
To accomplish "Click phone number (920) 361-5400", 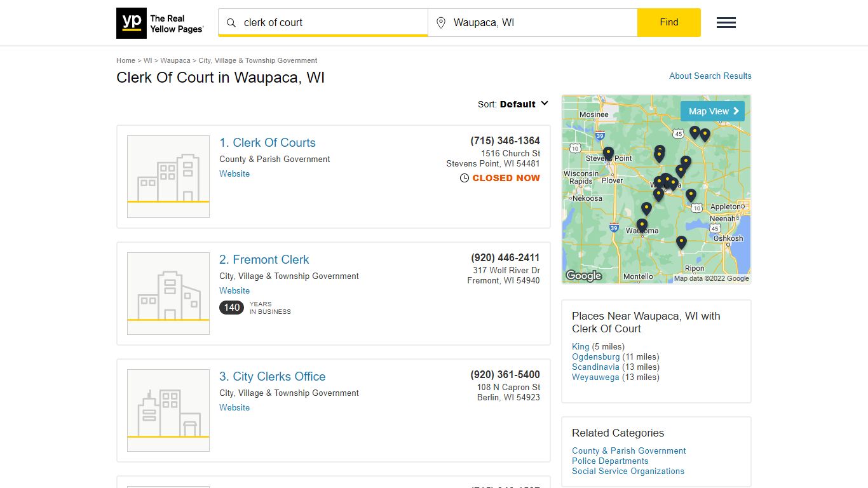I will point(505,374).
